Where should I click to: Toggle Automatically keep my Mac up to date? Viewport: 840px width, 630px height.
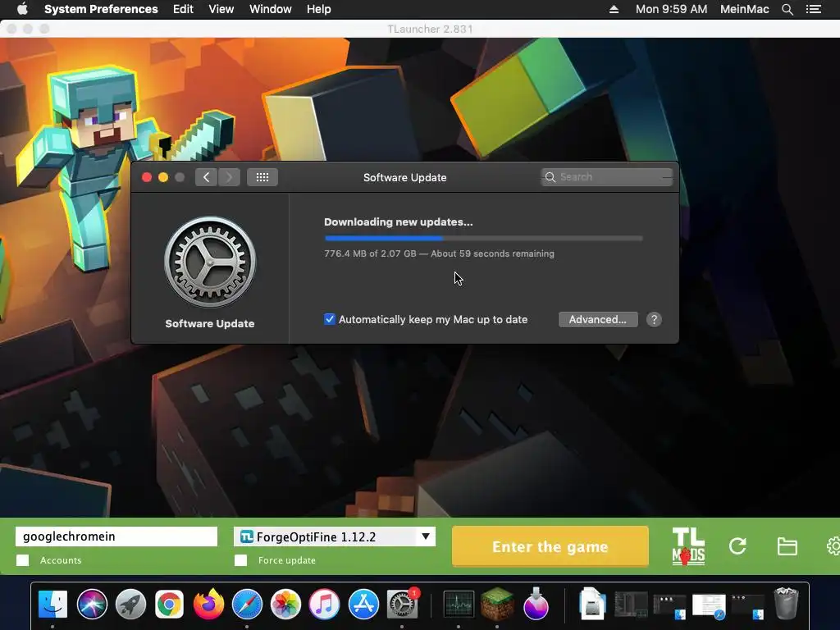coord(330,319)
